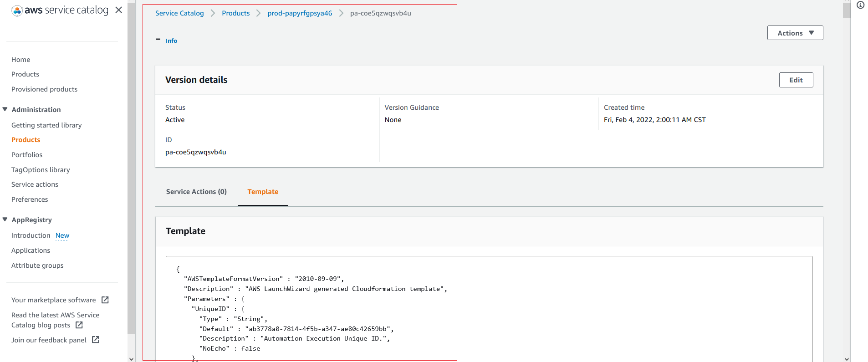Select the Template tab
The width and height of the screenshot is (868, 362).
(x=263, y=192)
